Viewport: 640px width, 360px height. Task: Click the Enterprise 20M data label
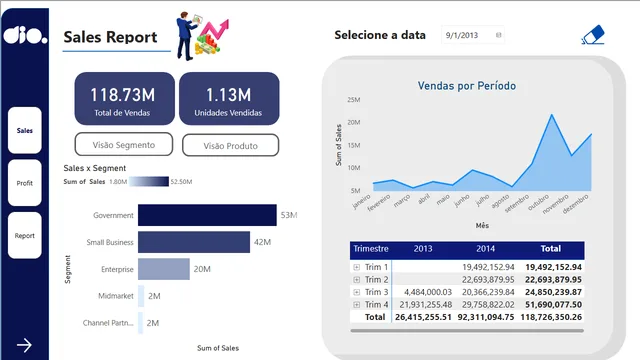tap(202, 269)
